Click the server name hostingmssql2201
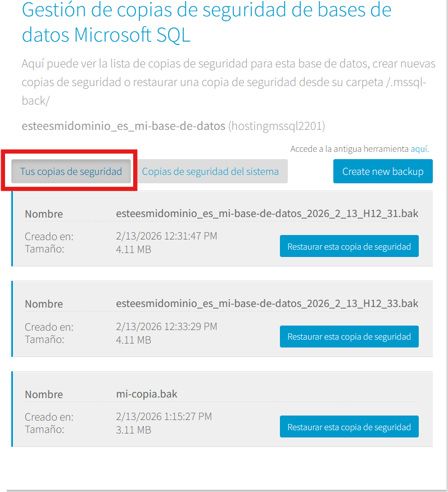This screenshot has width=448, height=492. pyautogui.click(x=277, y=126)
